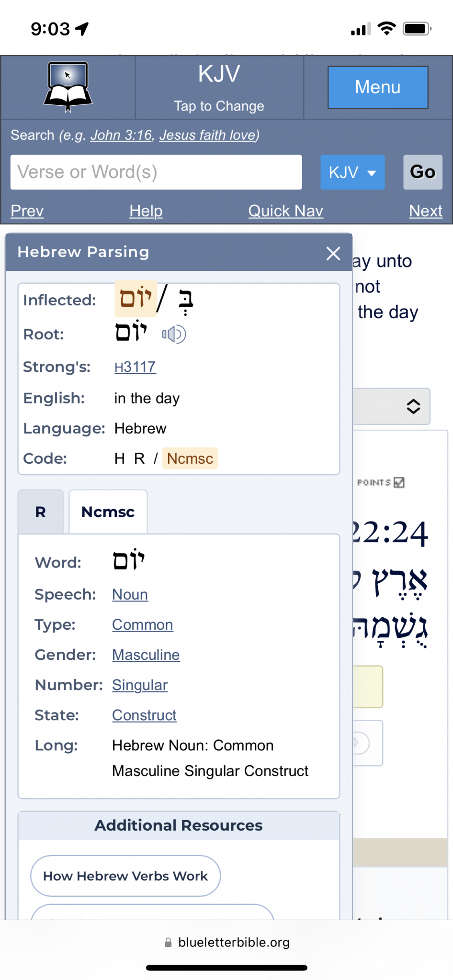This screenshot has width=453, height=980.
Task: Click the Construct state link
Action: tap(144, 715)
